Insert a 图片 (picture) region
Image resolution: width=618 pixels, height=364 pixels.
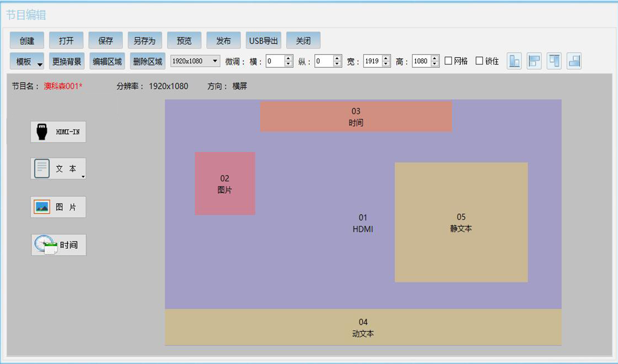click(x=58, y=207)
